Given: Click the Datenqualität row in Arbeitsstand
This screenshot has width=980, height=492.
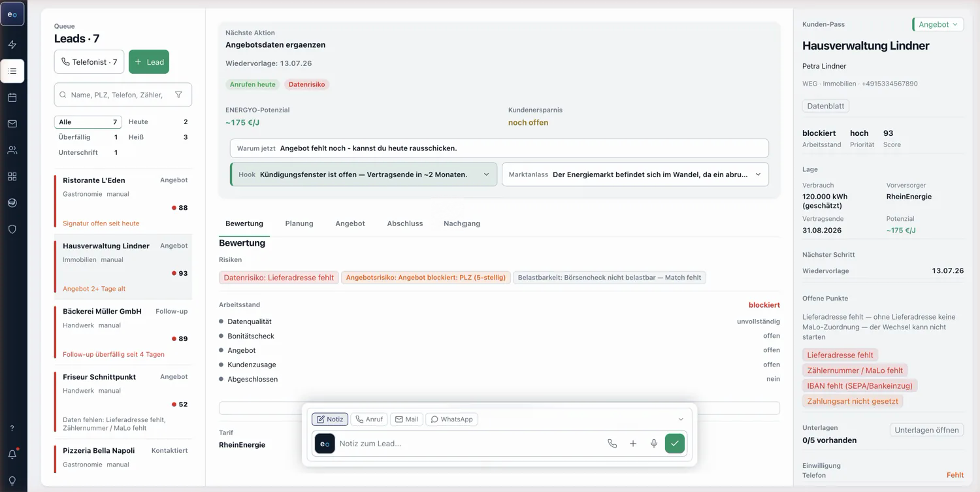Looking at the screenshot, I should (499, 321).
